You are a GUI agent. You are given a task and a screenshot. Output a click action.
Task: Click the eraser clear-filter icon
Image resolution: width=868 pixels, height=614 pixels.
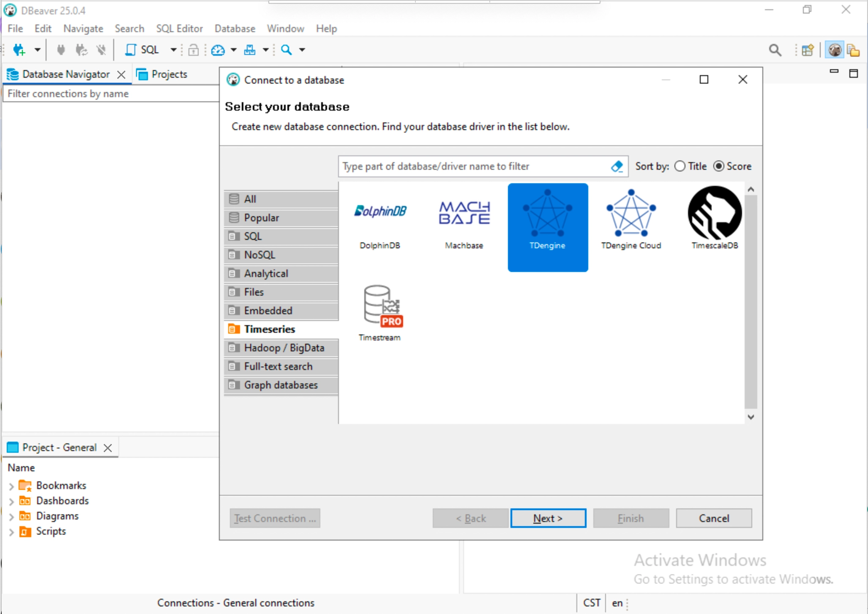617,166
